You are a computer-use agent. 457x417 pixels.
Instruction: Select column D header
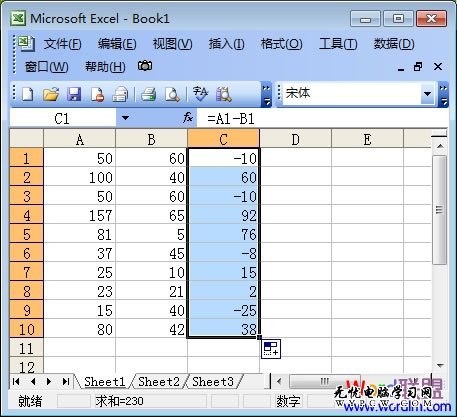click(x=295, y=139)
